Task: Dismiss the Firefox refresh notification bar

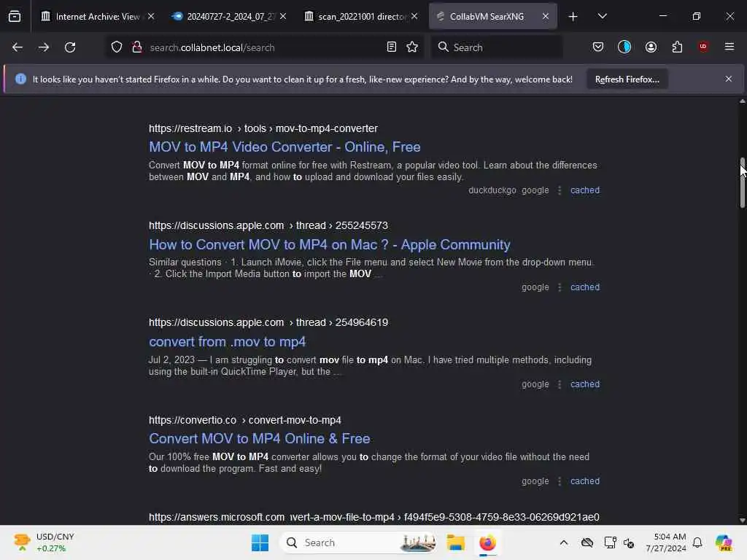Action: 729,79
